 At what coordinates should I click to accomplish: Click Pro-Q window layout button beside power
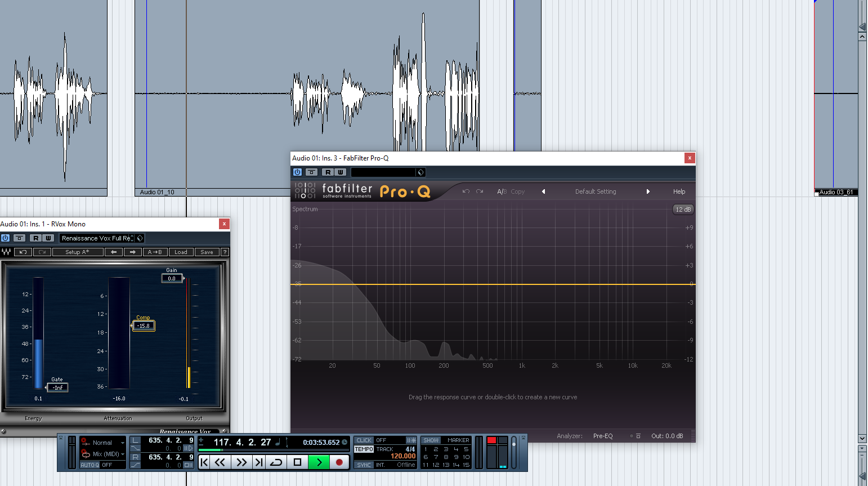[x=311, y=172]
